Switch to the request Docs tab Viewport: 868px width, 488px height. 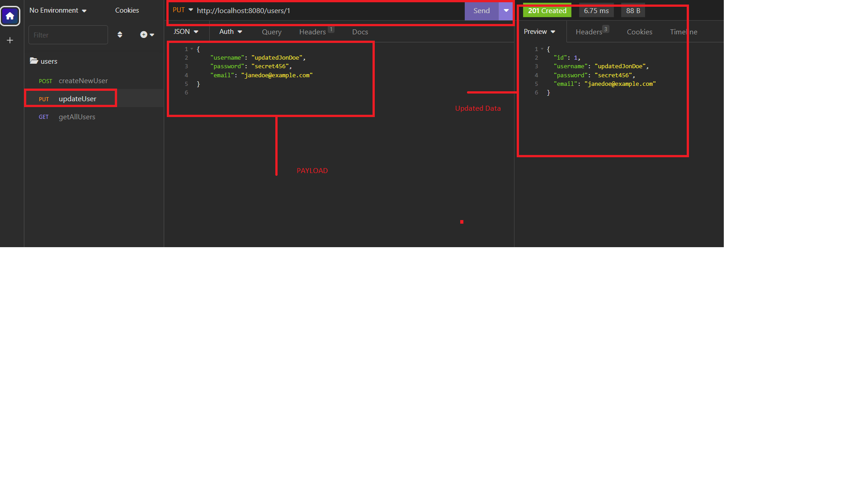pos(360,32)
